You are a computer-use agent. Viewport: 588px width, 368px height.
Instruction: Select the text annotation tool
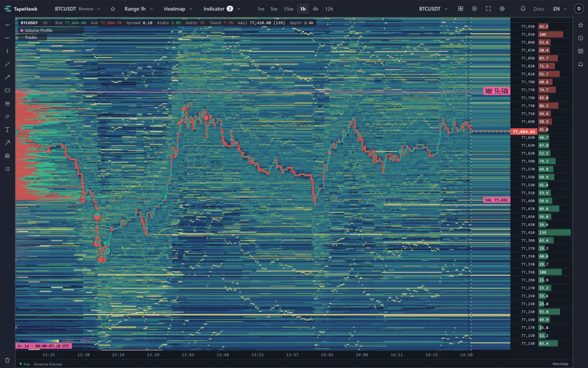[x=7, y=130]
